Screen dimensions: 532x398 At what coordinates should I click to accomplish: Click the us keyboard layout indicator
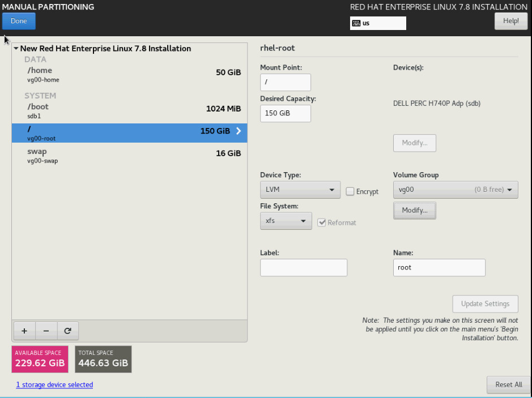(378, 23)
